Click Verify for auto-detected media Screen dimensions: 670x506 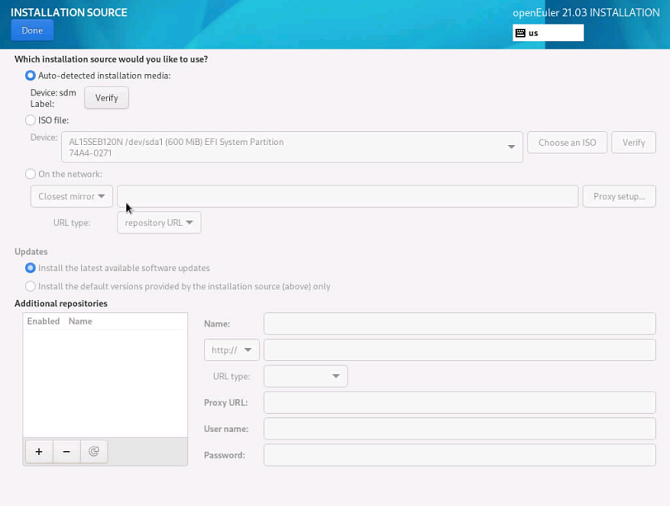click(x=106, y=98)
